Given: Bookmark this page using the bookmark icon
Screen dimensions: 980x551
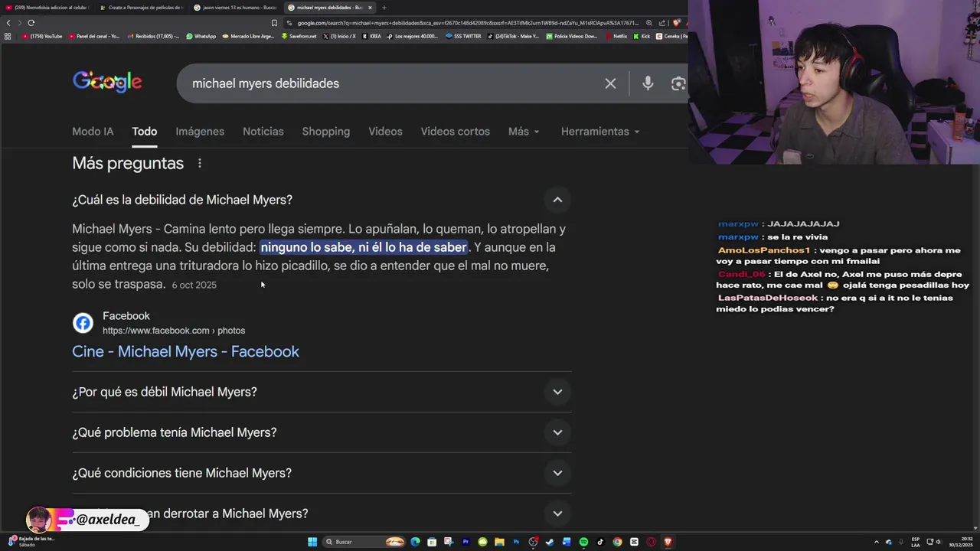Looking at the screenshot, I should [x=274, y=23].
